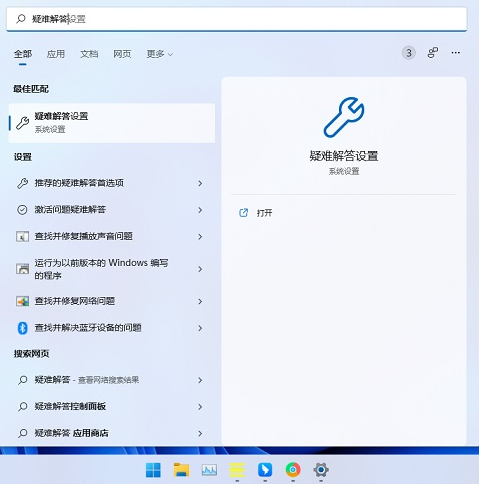Expand the chevron for 疑难解答 应用商店
The height and width of the screenshot is (484, 479).
point(200,433)
